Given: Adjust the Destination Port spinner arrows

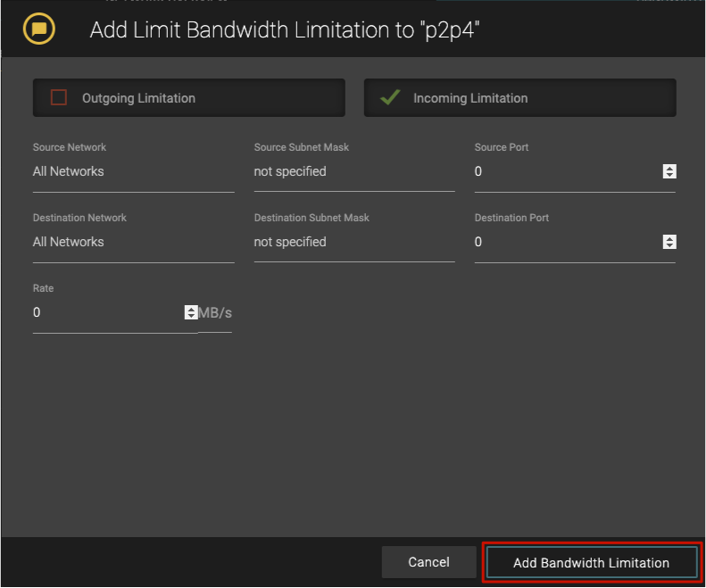Looking at the screenshot, I should [x=669, y=242].
